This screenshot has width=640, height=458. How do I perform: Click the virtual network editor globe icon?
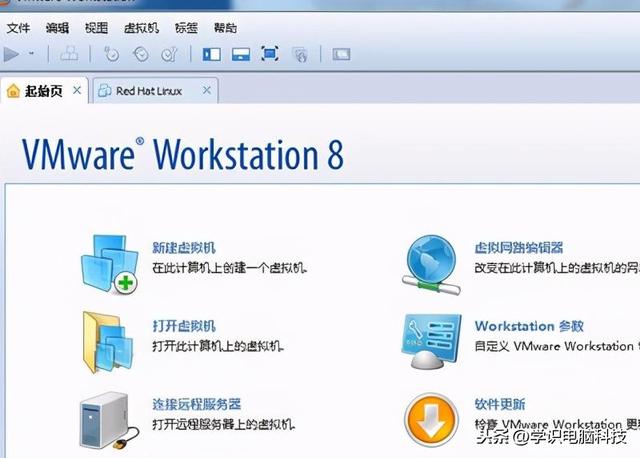(431, 265)
